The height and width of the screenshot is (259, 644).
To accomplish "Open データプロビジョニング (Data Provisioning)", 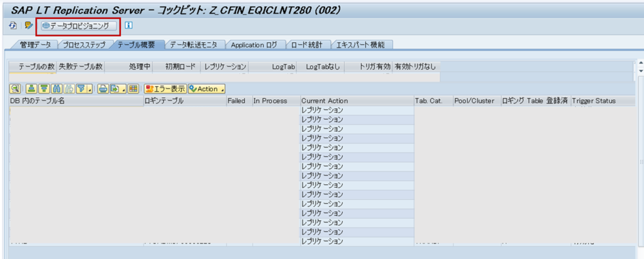I will [79, 26].
